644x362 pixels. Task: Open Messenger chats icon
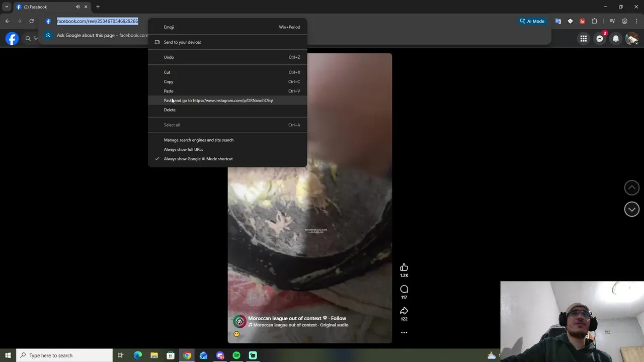point(600,38)
